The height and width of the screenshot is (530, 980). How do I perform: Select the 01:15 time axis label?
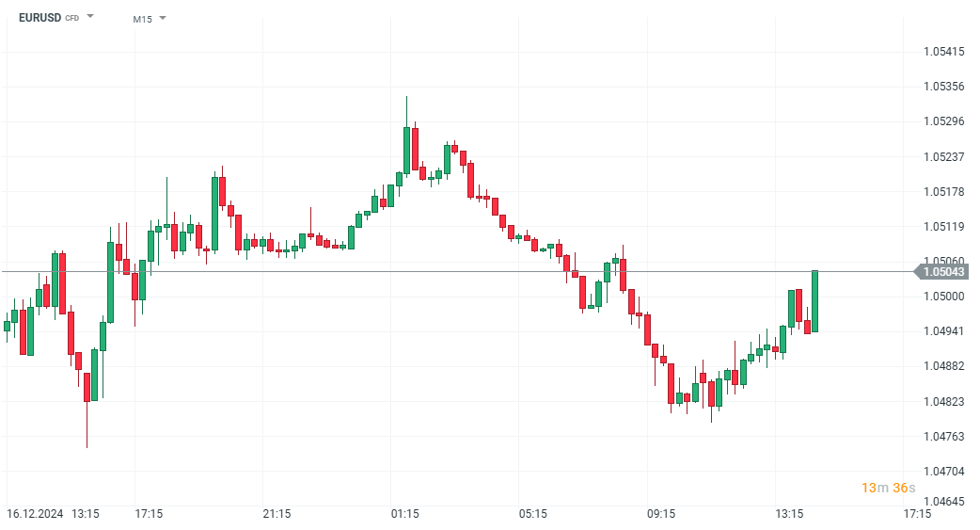[x=404, y=514]
